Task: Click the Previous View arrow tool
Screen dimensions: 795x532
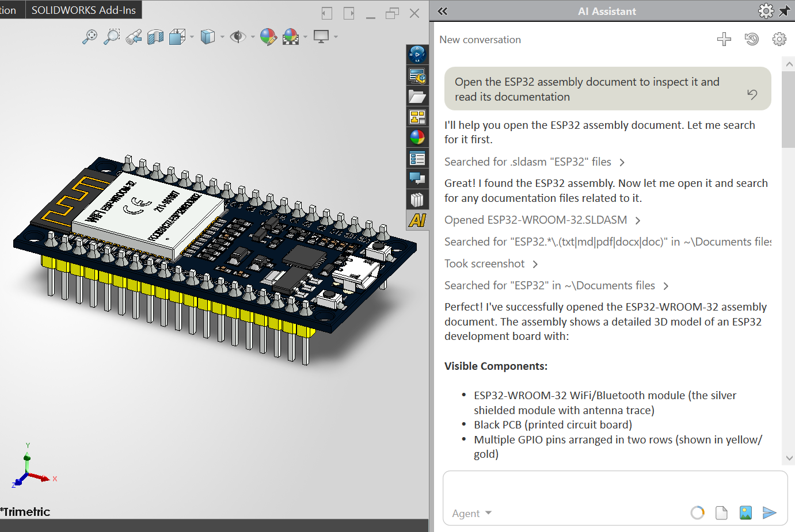Action: pos(134,36)
